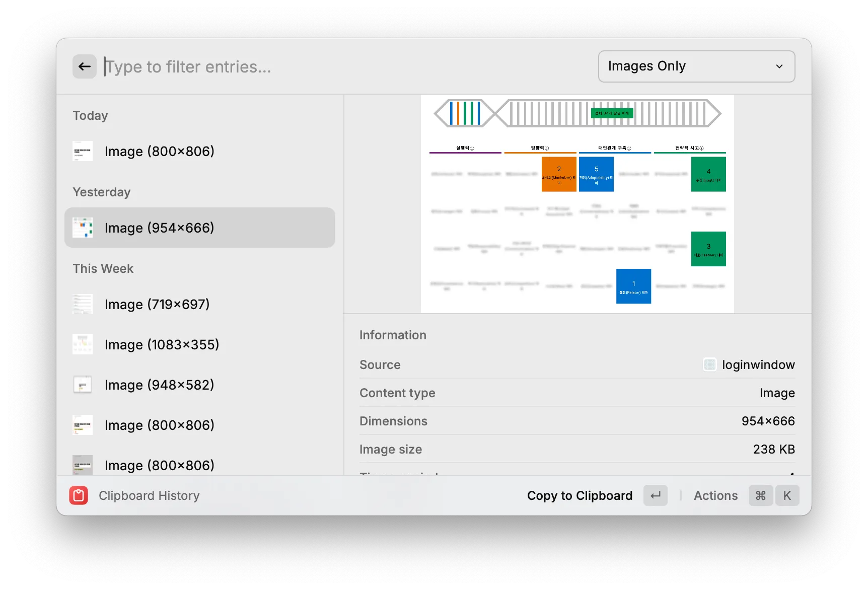Click the loginwindow source icon
Screen dimensions: 868x590
[x=709, y=364]
